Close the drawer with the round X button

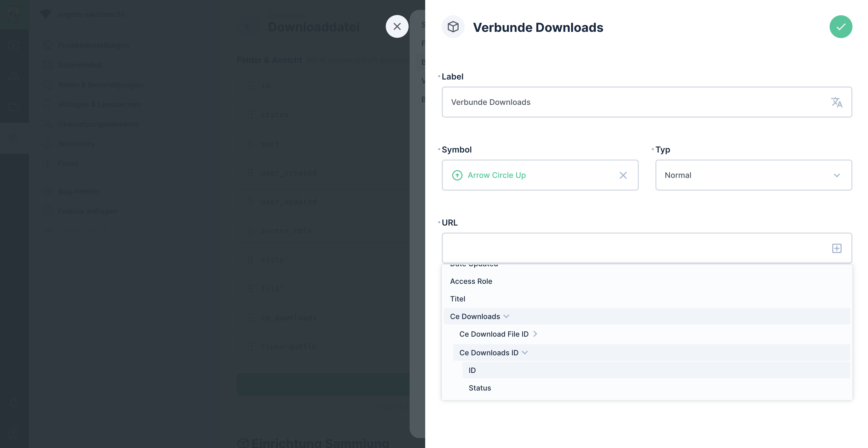[x=397, y=27]
